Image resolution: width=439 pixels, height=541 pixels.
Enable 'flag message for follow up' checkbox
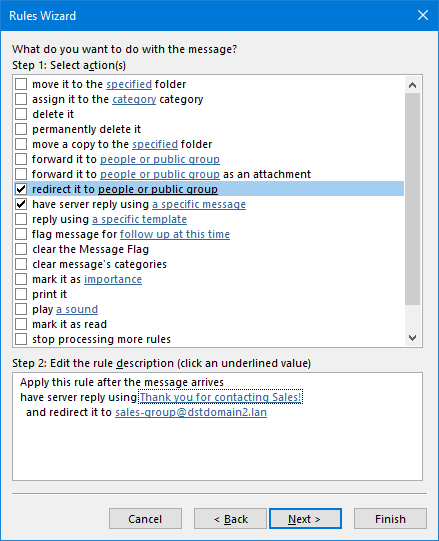click(x=21, y=234)
